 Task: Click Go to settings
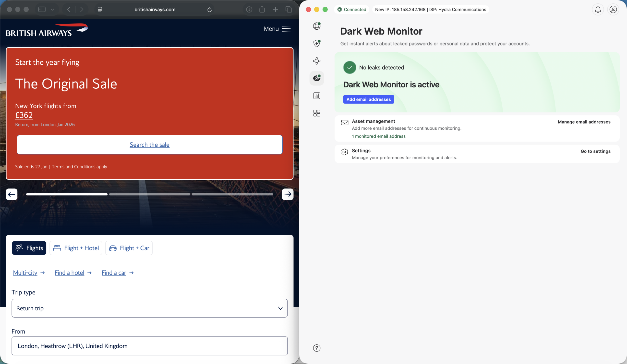595,151
